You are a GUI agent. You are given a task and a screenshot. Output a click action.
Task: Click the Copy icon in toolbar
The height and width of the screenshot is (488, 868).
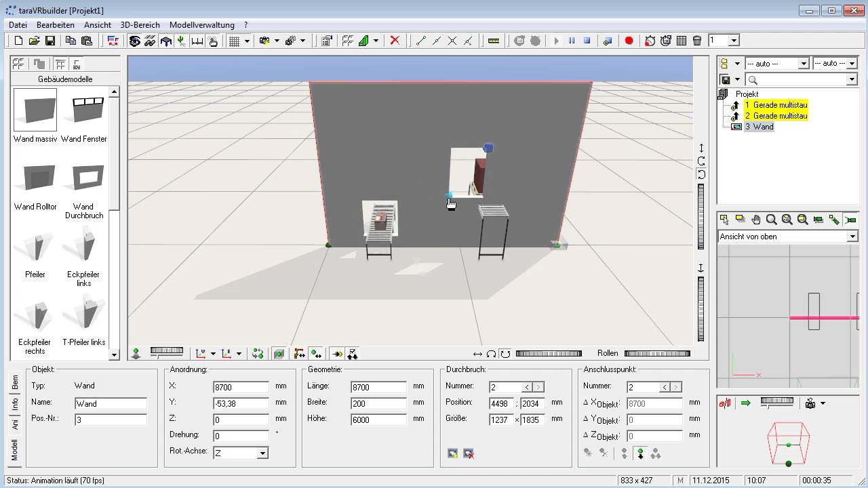point(71,41)
